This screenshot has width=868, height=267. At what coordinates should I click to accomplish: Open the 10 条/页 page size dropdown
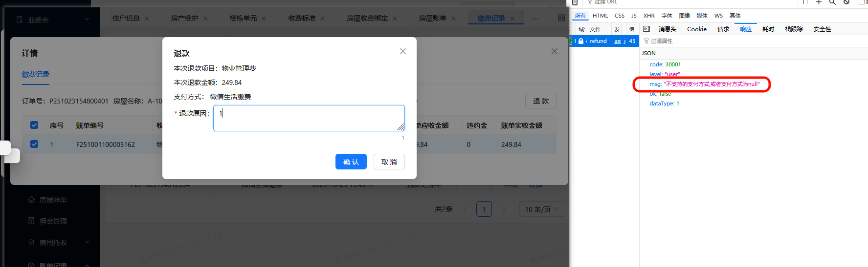[x=542, y=209]
